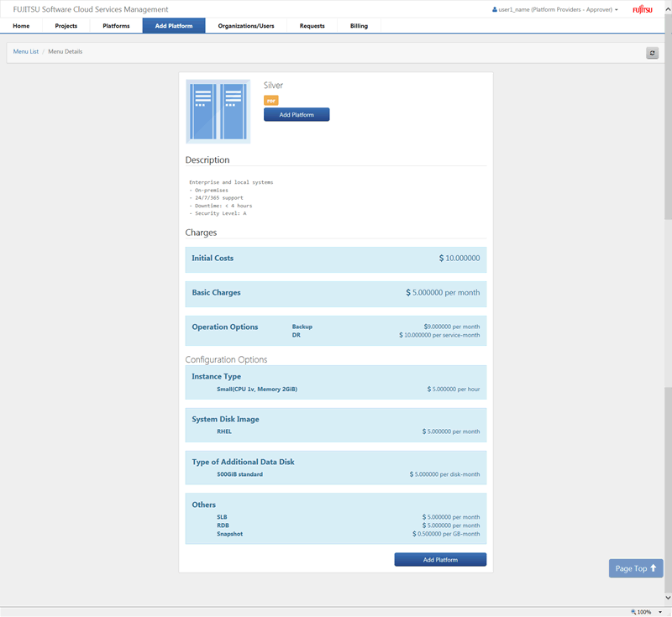Click the '$ 10.000000' initial cost value
Screen dimensions: 672x617
(x=459, y=259)
